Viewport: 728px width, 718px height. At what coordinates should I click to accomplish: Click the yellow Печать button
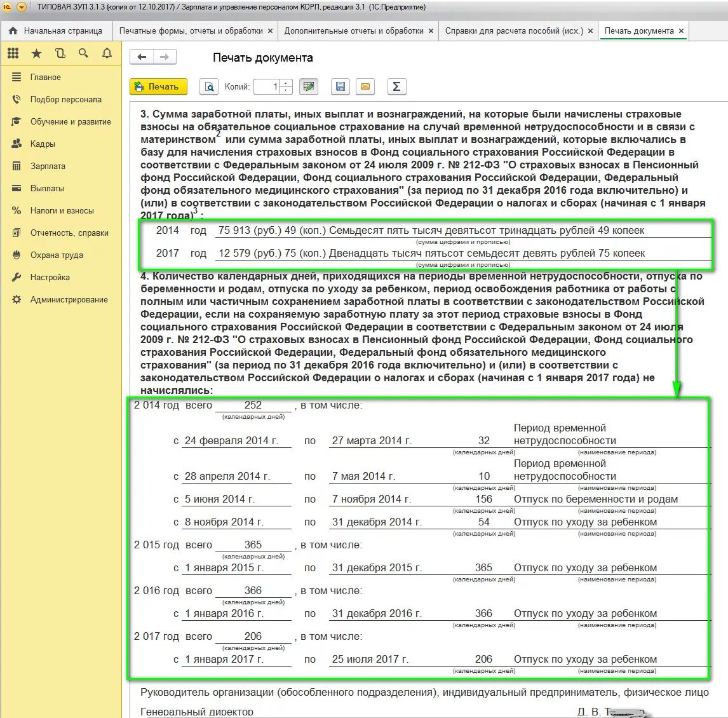tap(158, 86)
